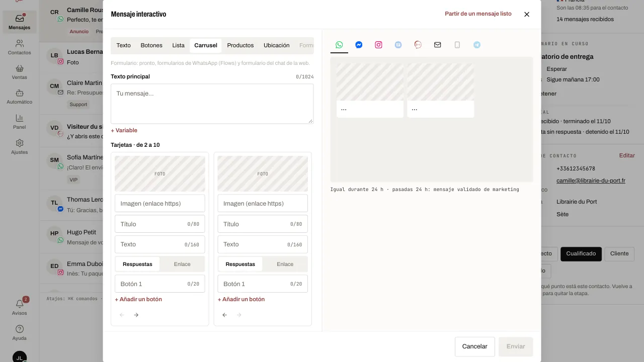Image resolution: width=644 pixels, height=362 pixels.
Task: Open Contactos in the sidebar
Action: tap(20, 47)
